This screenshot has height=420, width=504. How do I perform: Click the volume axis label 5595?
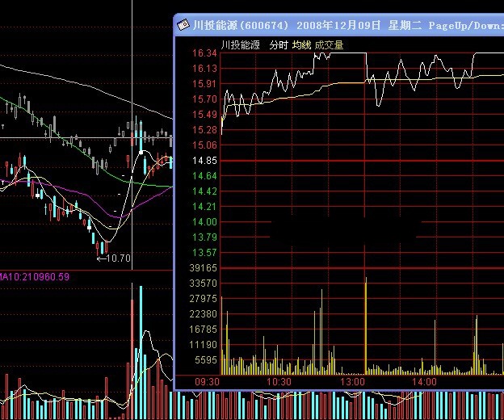206,360
